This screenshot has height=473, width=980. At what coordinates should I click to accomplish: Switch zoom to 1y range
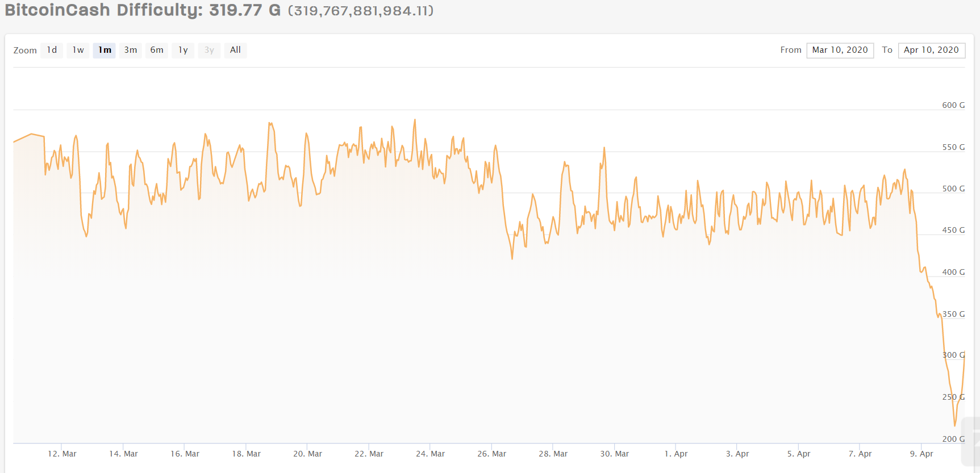point(183,50)
